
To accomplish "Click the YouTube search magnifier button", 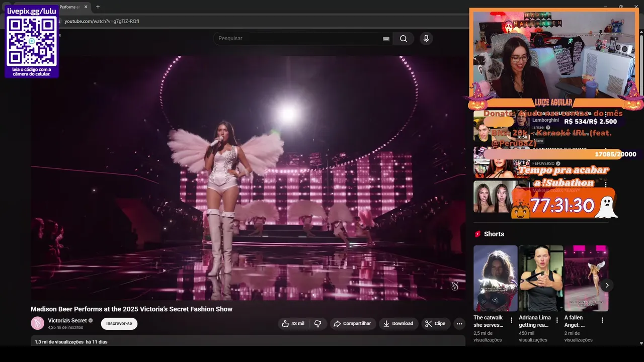I will click(x=404, y=39).
